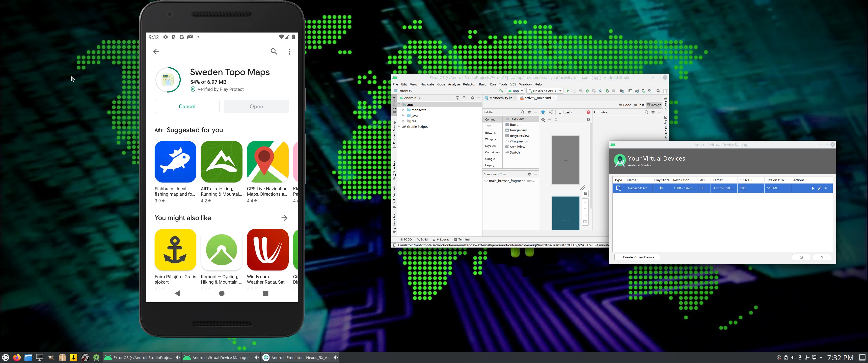Switch to Code view mode
This screenshot has width=868, height=363.
625,105
